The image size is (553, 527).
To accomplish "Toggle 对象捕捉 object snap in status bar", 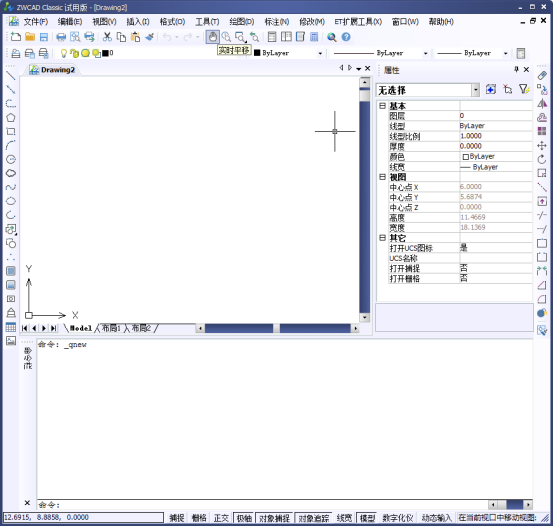I will point(274,518).
